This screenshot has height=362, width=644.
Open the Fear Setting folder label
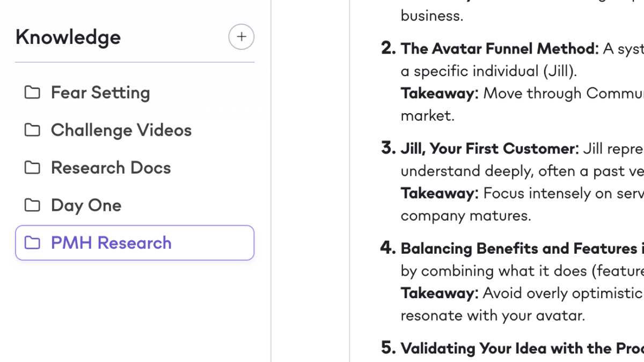pos(100,93)
